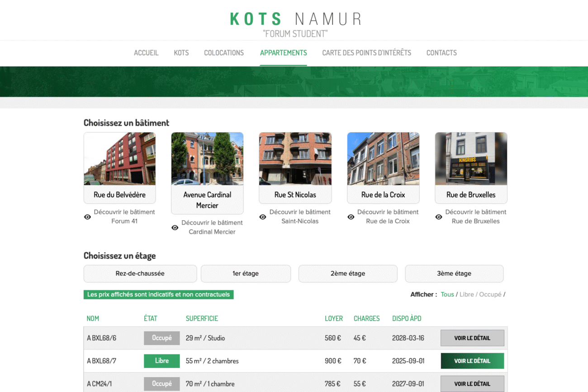Choose the 2ème étage floor

[347, 274]
